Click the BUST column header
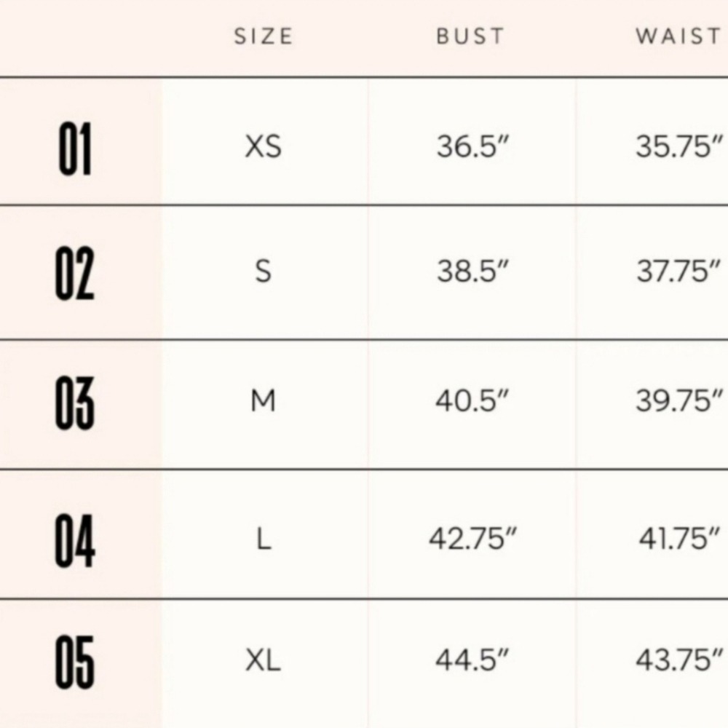This screenshot has width=728, height=728. point(470,36)
